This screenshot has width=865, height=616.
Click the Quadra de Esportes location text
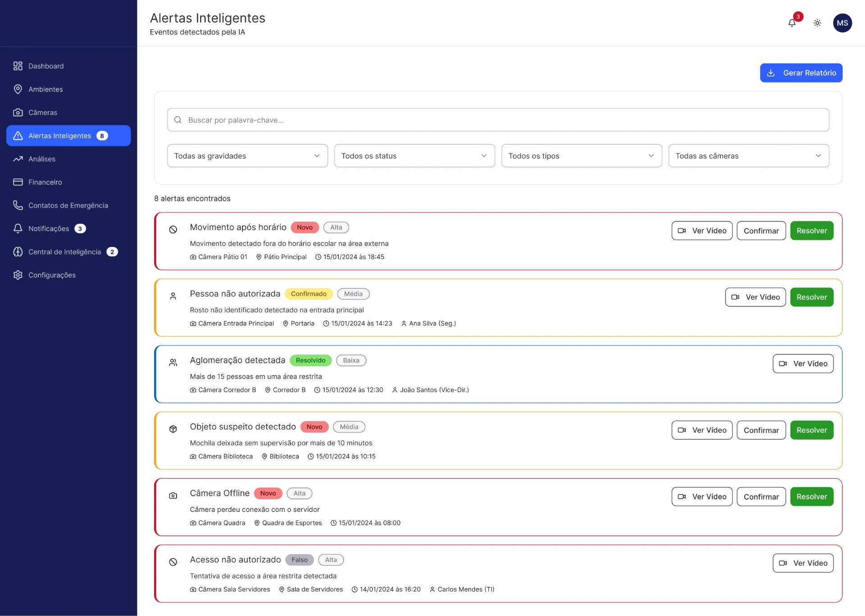pos(292,523)
